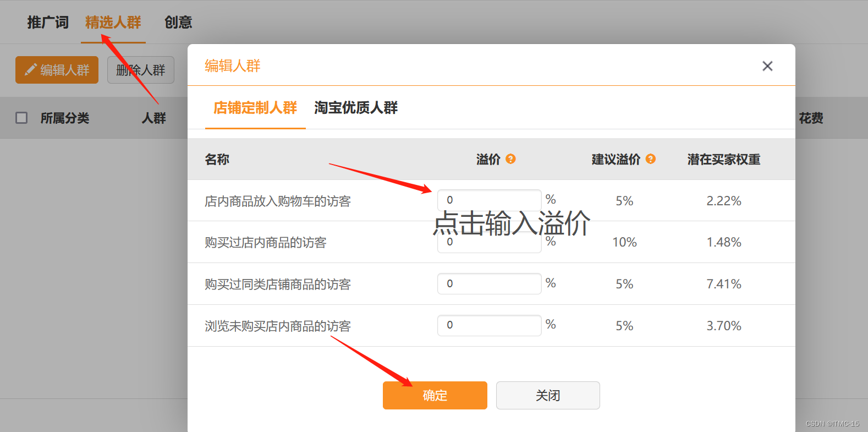Click the 10% suggested premium value
The image size is (868, 432).
[x=625, y=242]
